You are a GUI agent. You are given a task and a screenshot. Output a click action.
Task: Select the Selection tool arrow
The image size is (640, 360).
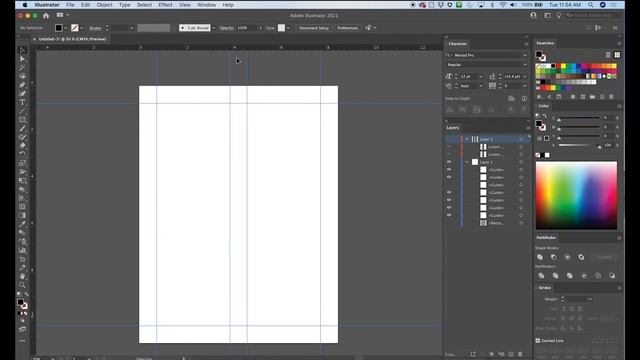[x=22, y=50]
